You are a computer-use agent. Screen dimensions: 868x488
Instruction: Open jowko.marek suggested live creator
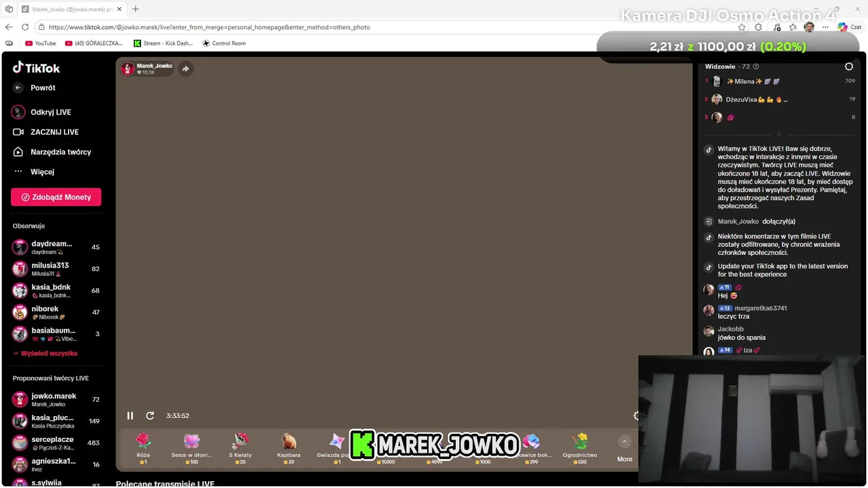pos(56,399)
